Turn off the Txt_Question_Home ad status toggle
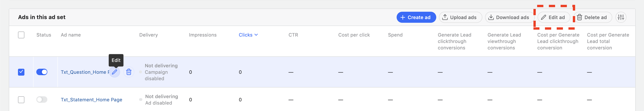644x111 pixels. coord(42,72)
